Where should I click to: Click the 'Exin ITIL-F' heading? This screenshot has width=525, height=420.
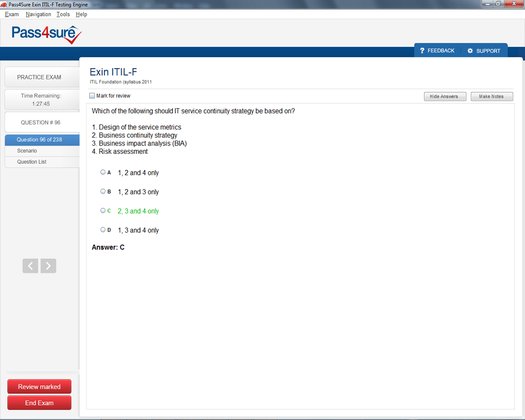coord(113,72)
